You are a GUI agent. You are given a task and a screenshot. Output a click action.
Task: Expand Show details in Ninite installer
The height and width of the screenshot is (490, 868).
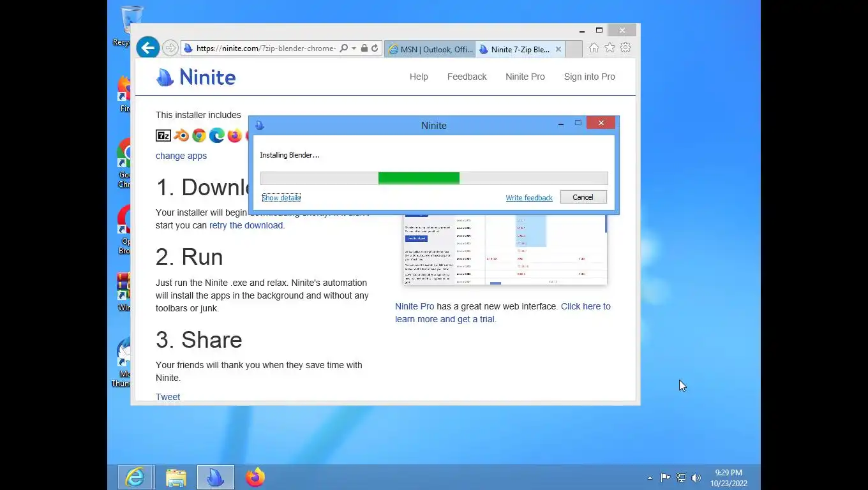pos(281,198)
